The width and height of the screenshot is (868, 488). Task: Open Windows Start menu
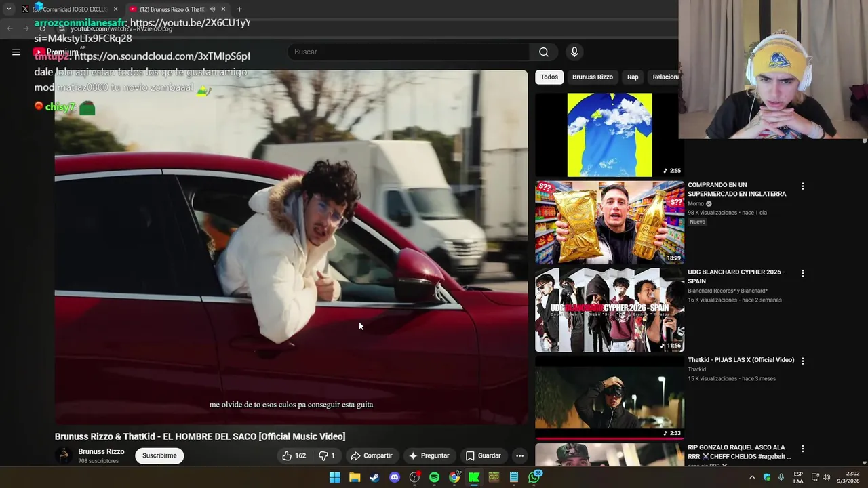click(334, 477)
